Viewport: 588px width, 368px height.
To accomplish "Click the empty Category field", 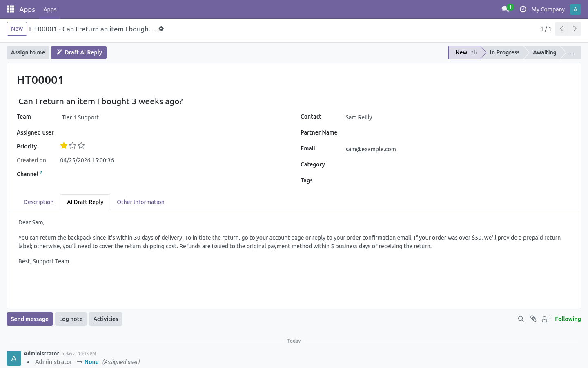I will [x=457, y=164].
